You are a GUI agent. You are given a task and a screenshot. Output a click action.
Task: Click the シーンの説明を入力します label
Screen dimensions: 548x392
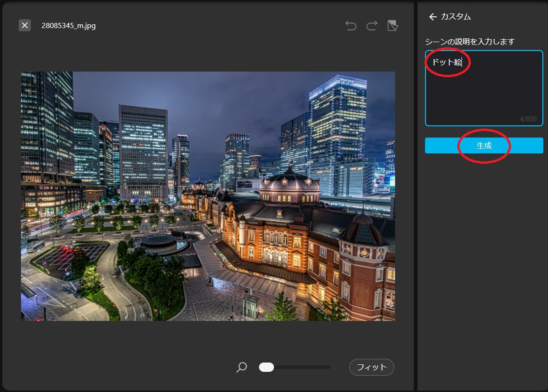pyautogui.click(x=470, y=42)
